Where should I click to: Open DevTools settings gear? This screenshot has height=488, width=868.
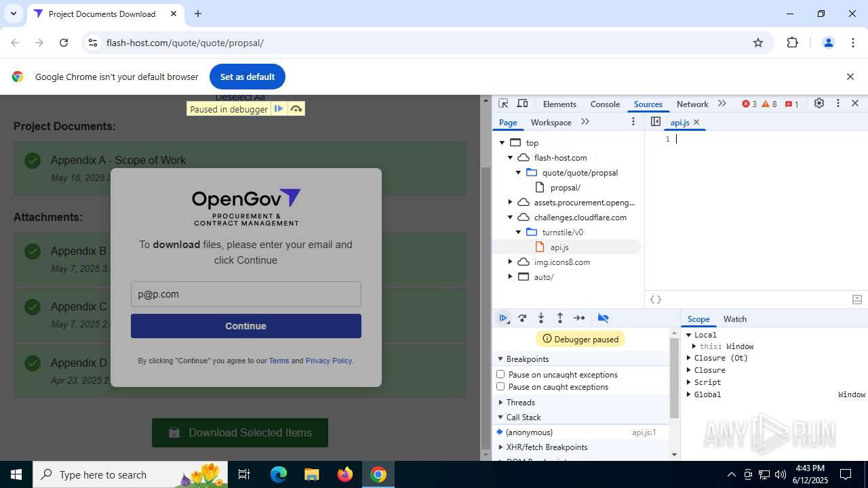tap(819, 104)
